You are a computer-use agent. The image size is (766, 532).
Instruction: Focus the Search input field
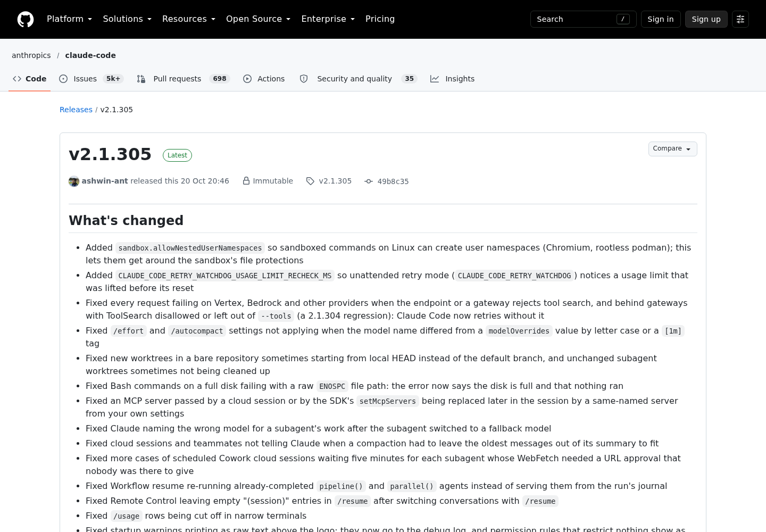pos(583,19)
